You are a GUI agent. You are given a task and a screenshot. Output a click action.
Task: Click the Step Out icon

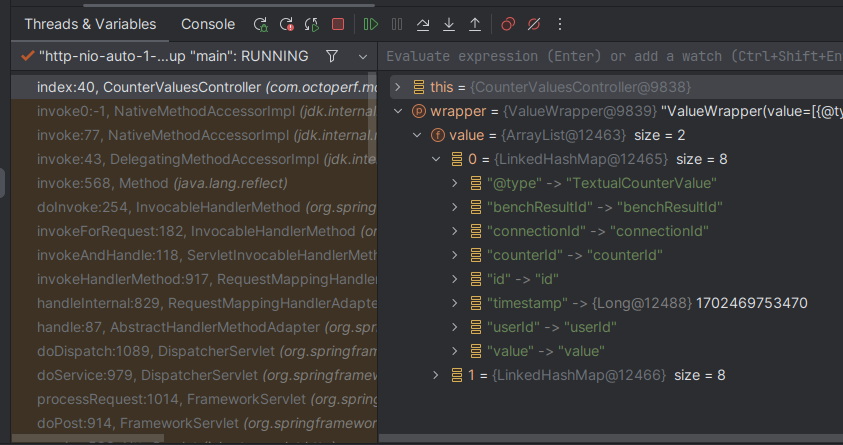click(475, 24)
